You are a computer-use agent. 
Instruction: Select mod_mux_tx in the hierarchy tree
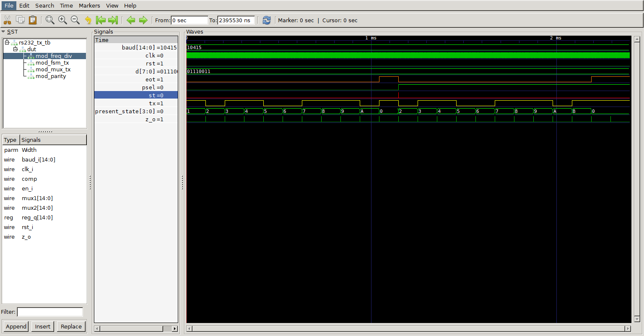53,69
